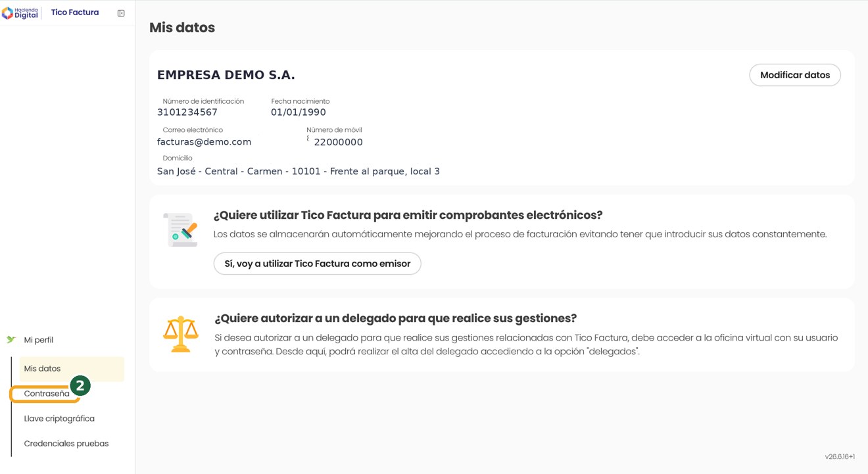Click the Domicilio label
Image resolution: width=868 pixels, height=474 pixels.
point(178,158)
